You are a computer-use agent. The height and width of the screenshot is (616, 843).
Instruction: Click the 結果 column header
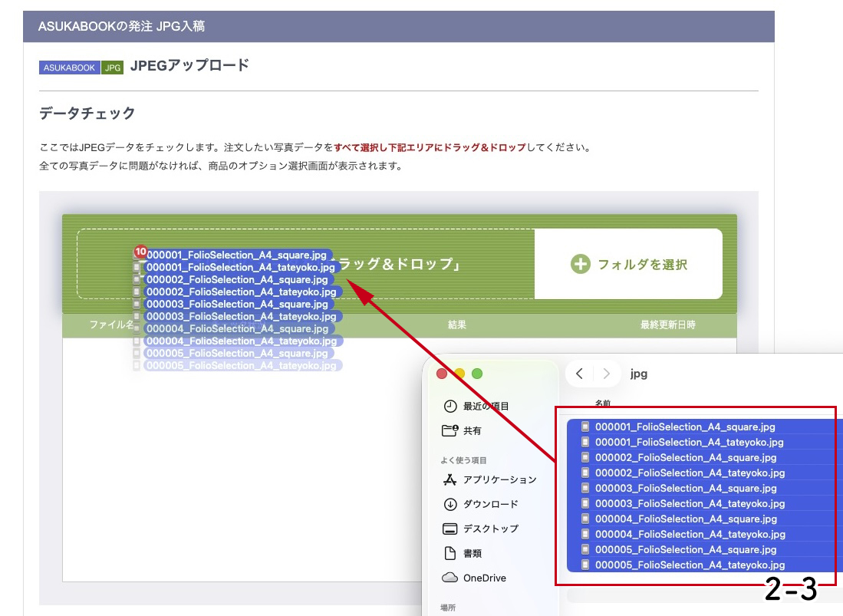coord(457,325)
